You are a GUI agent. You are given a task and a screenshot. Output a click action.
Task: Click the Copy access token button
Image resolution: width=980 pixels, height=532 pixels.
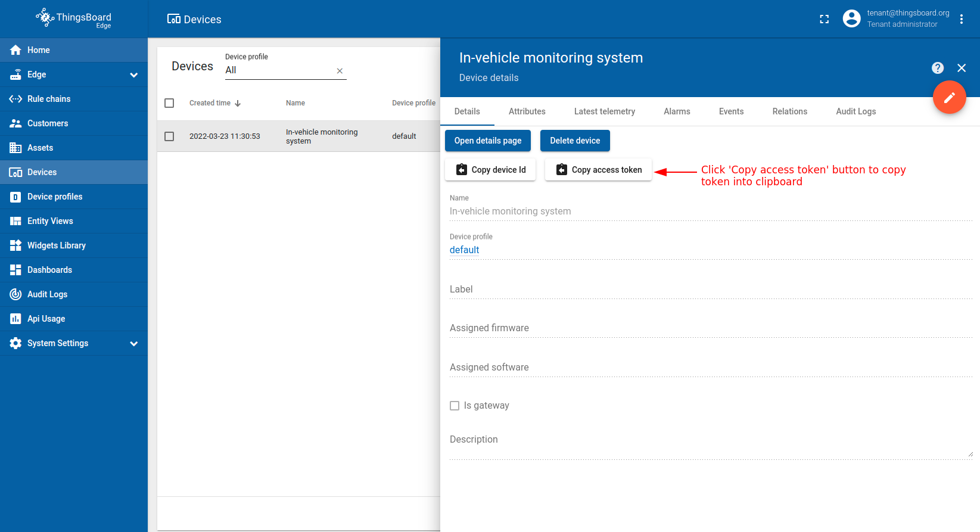(598, 170)
